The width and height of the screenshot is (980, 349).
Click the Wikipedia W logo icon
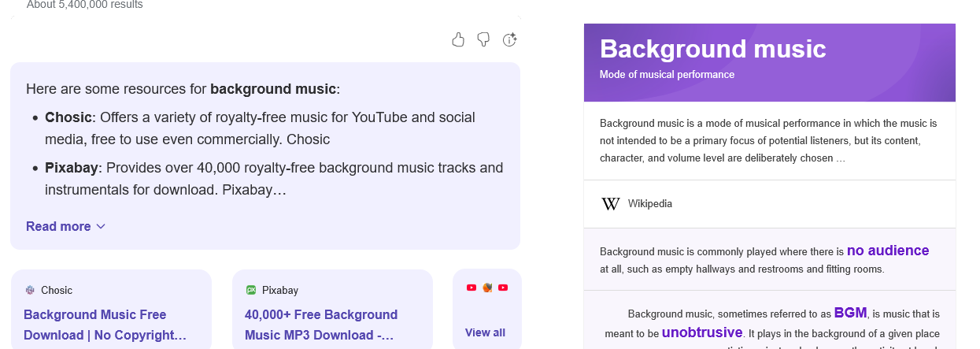(611, 204)
